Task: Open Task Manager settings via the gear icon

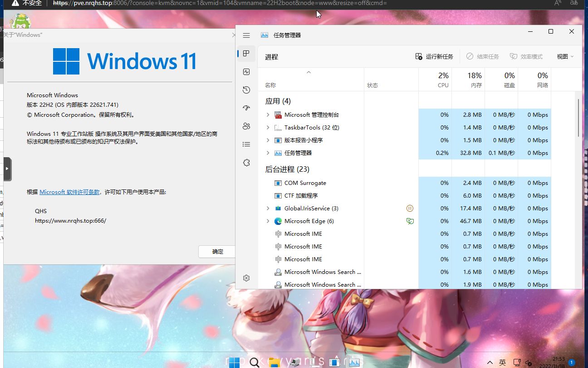Action: (x=246, y=278)
